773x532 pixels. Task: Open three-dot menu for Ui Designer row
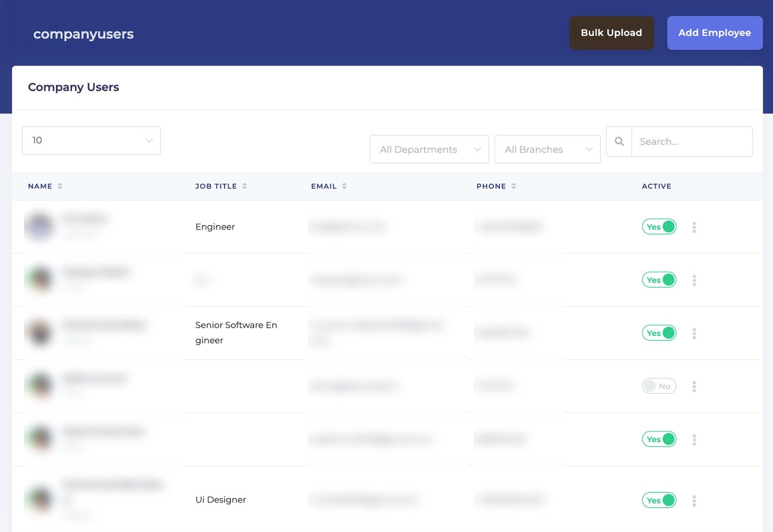point(694,501)
